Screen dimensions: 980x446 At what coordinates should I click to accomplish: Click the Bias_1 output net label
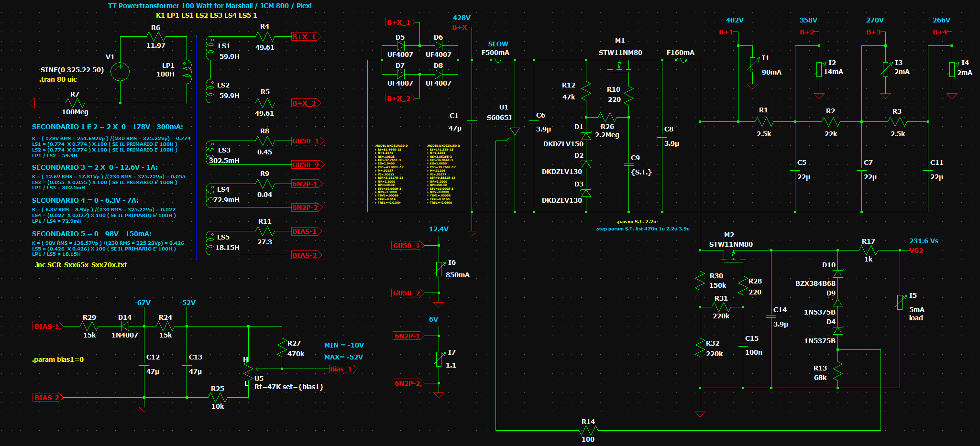click(342, 369)
